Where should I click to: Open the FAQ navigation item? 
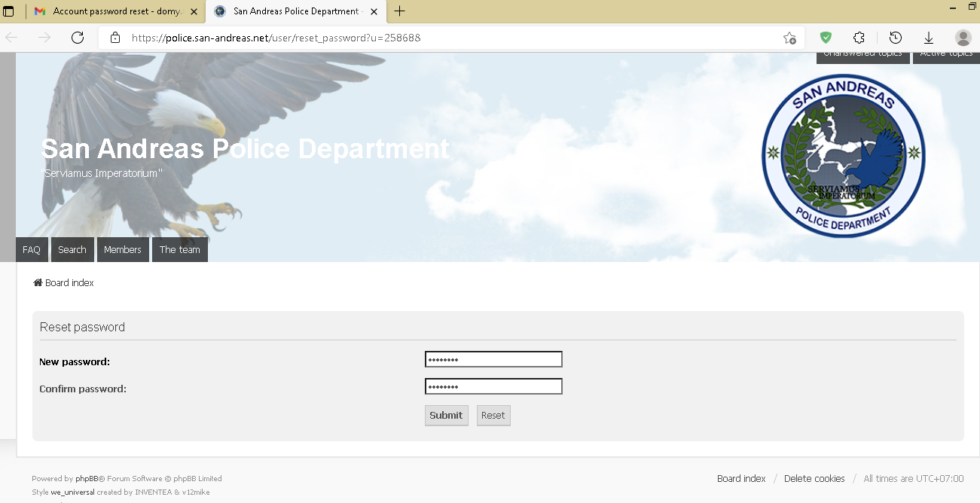[32, 250]
